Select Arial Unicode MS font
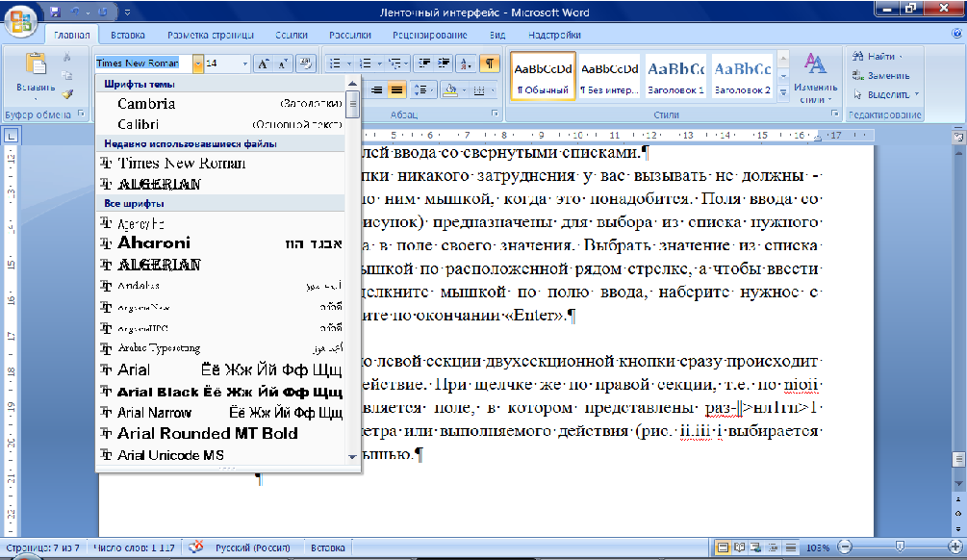Screen dimensions: 967x560 point(220,455)
